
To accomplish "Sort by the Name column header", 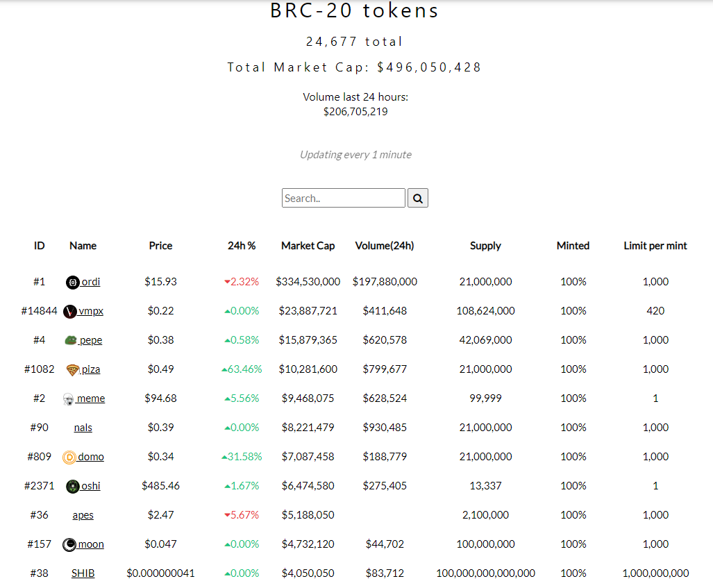I will pyautogui.click(x=83, y=246).
